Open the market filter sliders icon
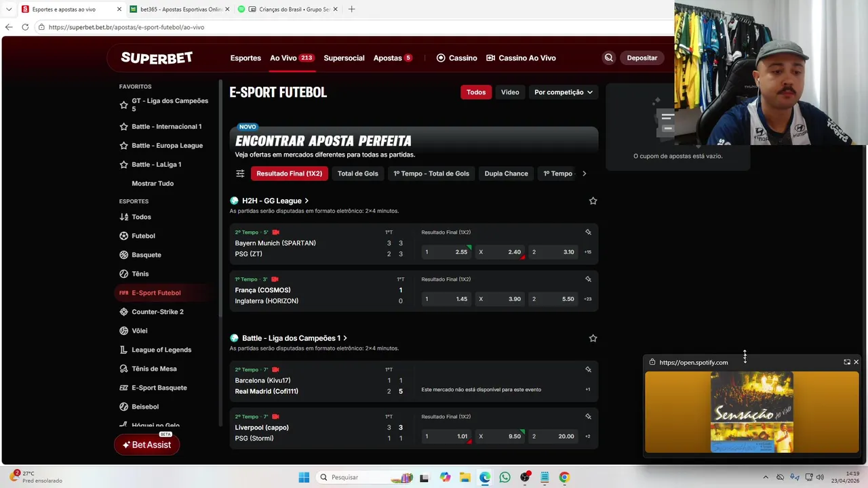 point(240,174)
